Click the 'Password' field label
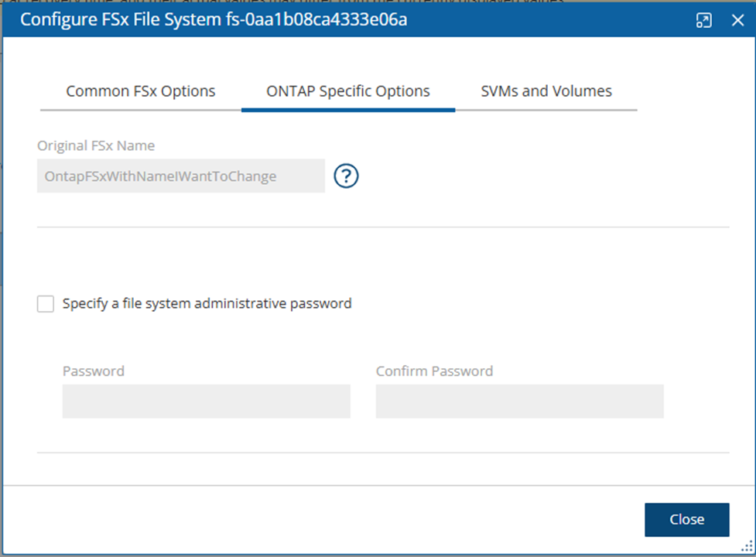The width and height of the screenshot is (756, 557). tap(94, 371)
